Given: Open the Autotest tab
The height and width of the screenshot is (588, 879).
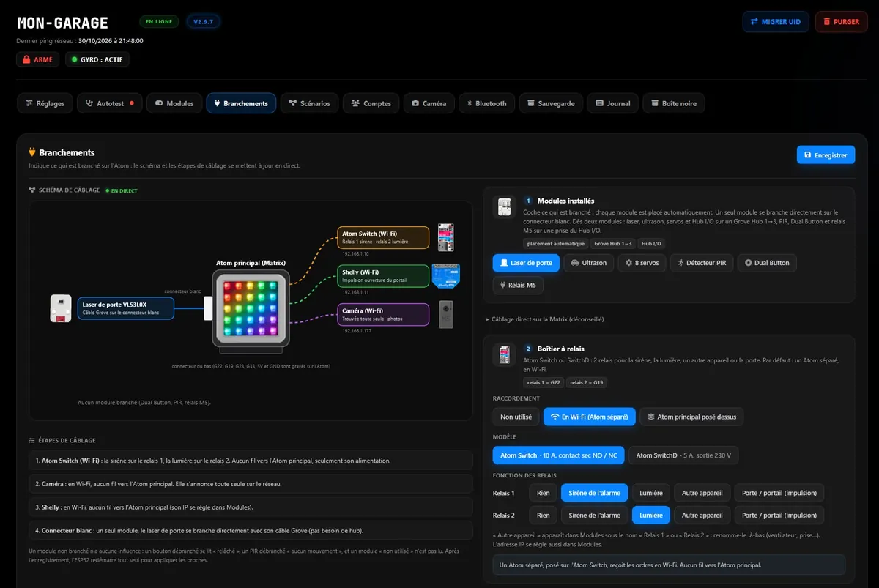Looking at the screenshot, I should (110, 103).
